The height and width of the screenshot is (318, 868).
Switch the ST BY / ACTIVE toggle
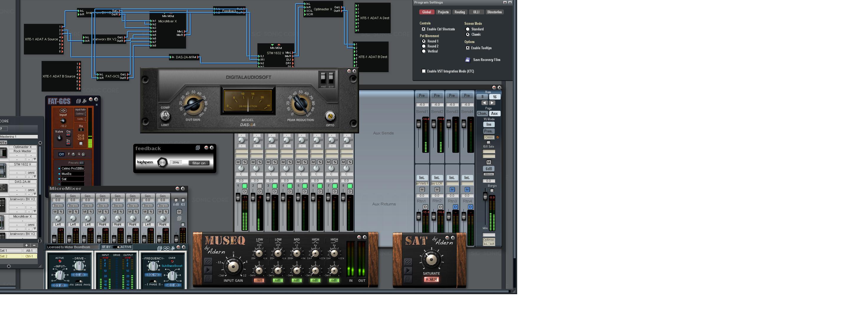click(116, 247)
